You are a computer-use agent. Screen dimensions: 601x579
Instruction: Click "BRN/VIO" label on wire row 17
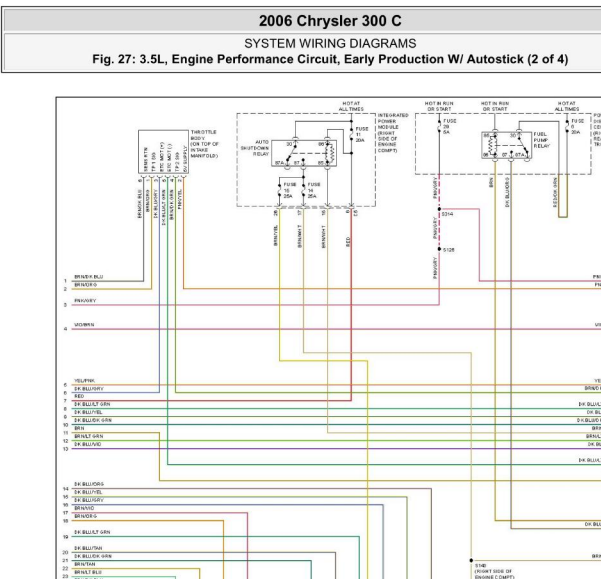(x=84, y=508)
